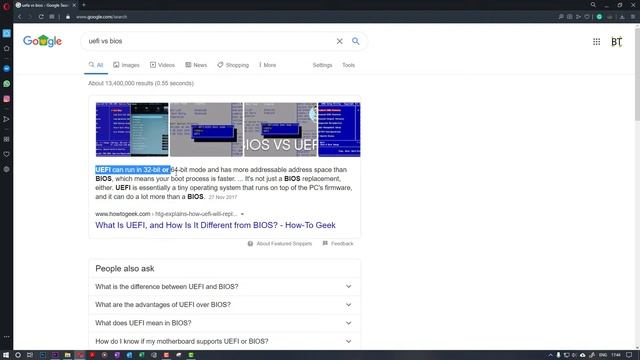The width and height of the screenshot is (640, 360).
Task: Open the BT Google account avatar
Action: pos(616,42)
